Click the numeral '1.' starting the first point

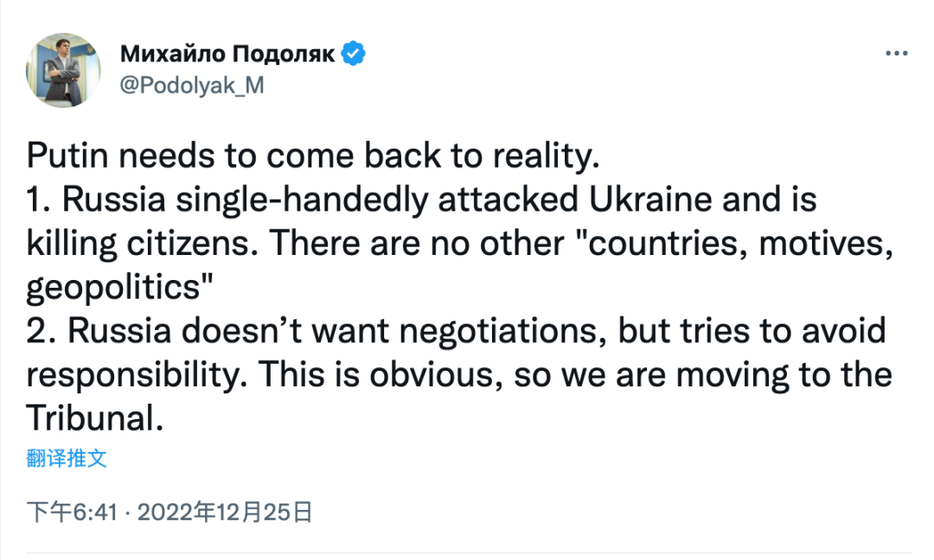click(39, 200)
